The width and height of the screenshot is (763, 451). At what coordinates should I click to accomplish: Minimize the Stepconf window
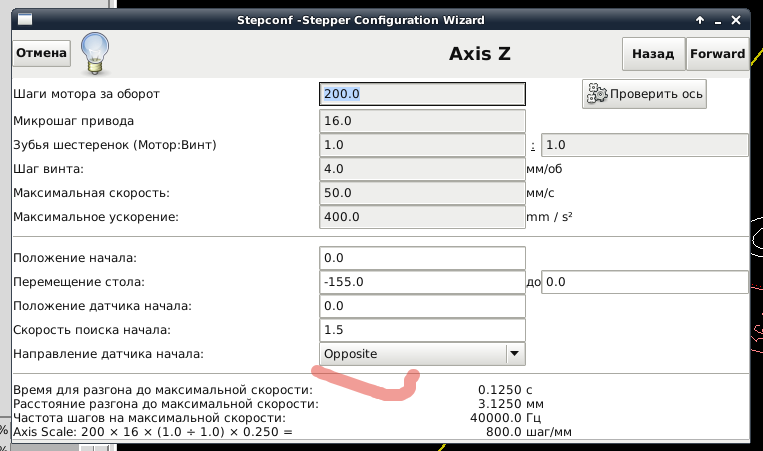[718, 21]
